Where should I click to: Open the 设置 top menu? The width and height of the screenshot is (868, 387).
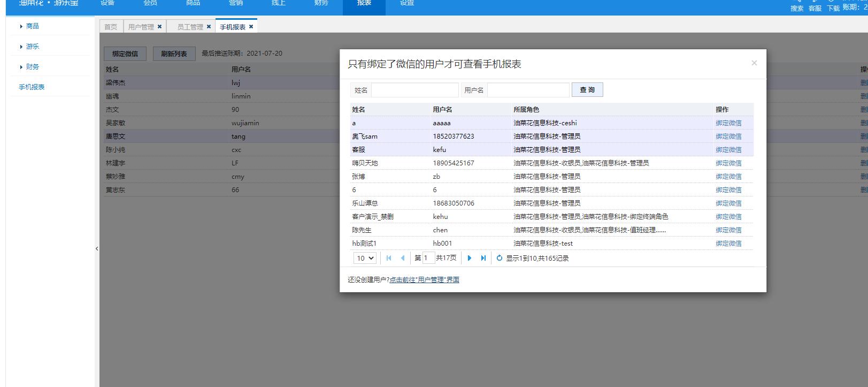[x=407, y=4]
